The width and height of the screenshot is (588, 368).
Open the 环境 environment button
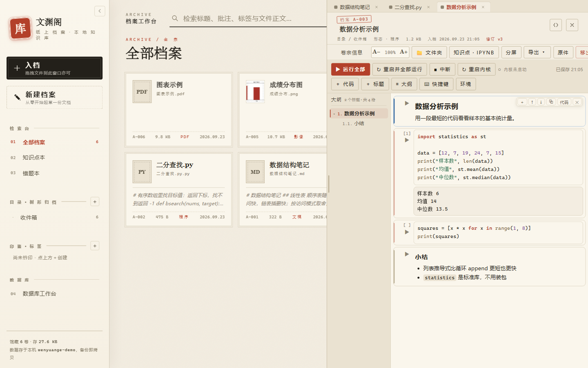(465, 84)
